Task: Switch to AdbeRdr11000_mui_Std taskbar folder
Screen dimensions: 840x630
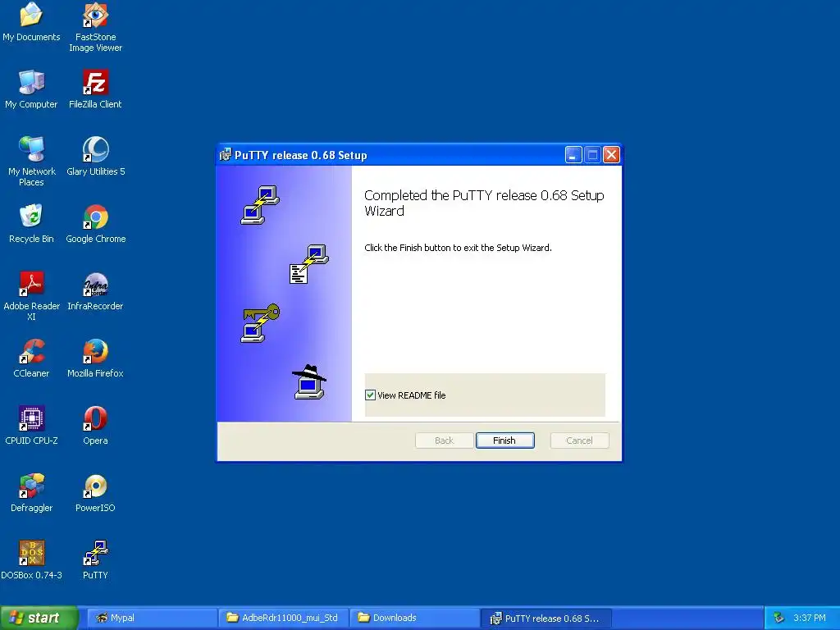Action: coord(283,618)
